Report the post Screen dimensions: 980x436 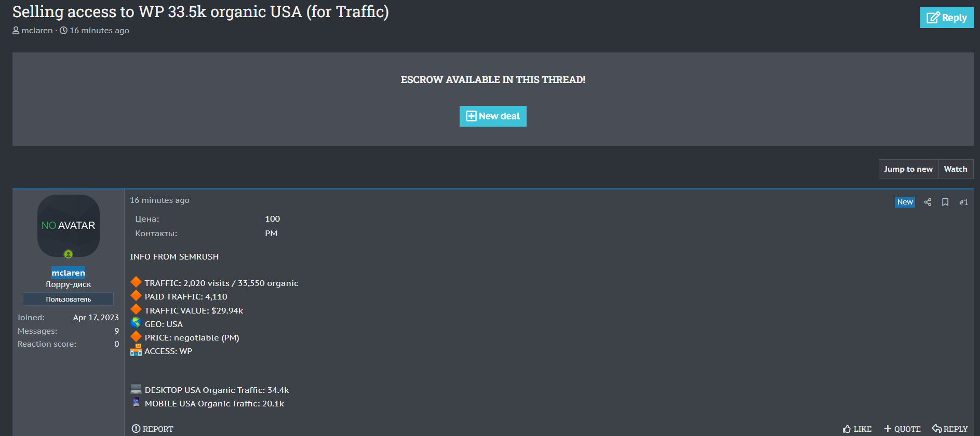153,429
